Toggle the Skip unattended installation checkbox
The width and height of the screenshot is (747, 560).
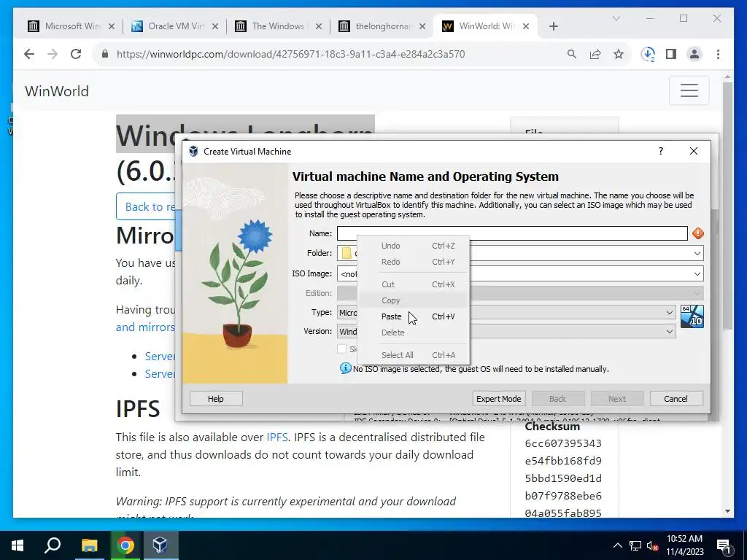(341, 349)
